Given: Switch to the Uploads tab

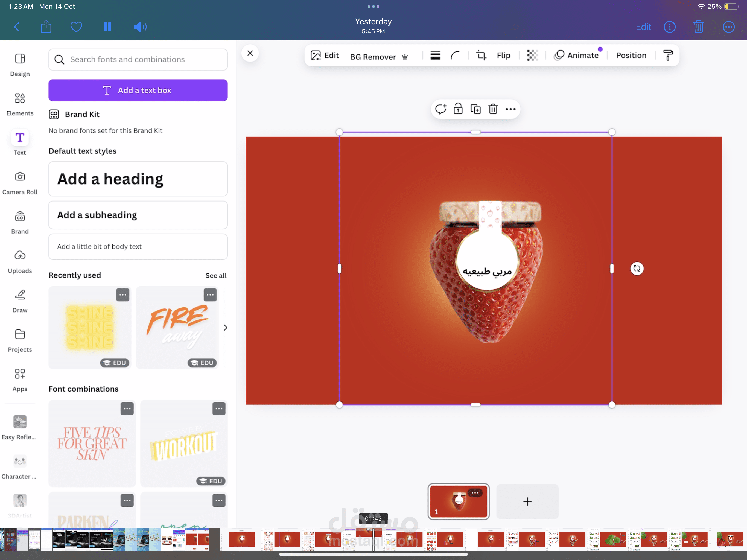Looking at the screenshot, I should (20, 261).
